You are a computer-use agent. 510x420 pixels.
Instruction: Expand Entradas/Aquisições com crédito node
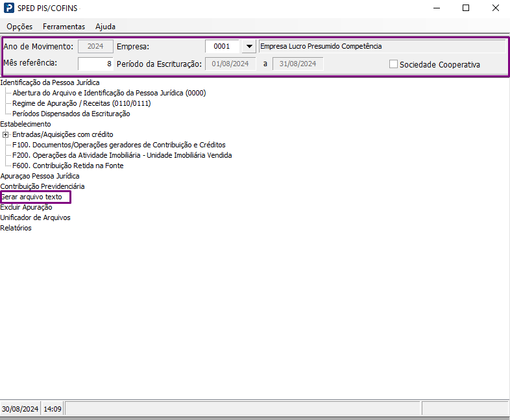coord(6,134)
